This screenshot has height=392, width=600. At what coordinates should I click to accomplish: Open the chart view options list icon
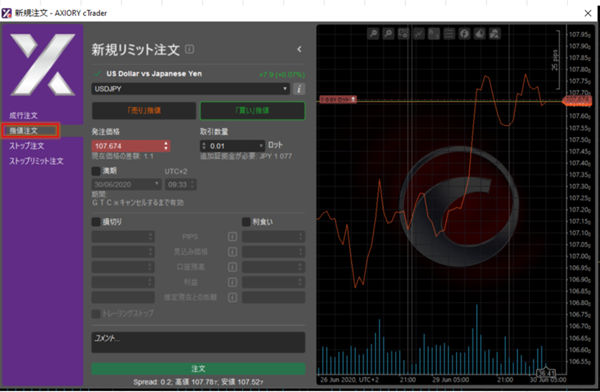pyautogui.click(x=449, y=34)
